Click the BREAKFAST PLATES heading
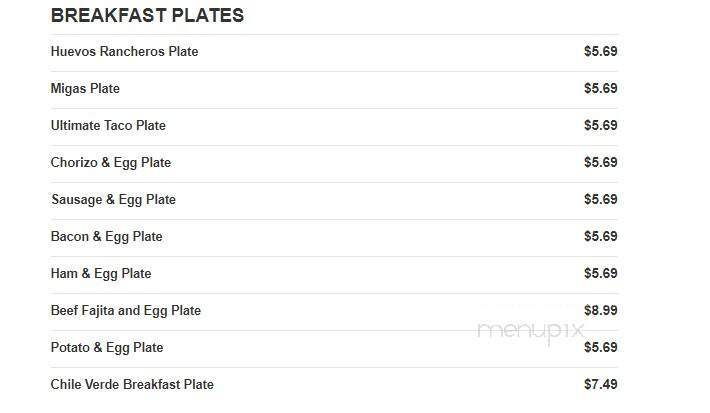The width and height of the screenshot is (710, 413). (147, 15)
